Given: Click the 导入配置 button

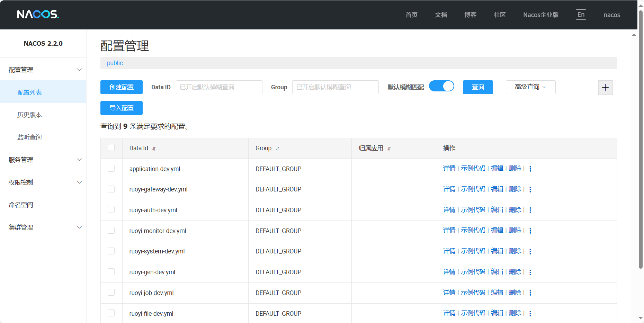Looking at the screenshot, I should click(122, 108).
